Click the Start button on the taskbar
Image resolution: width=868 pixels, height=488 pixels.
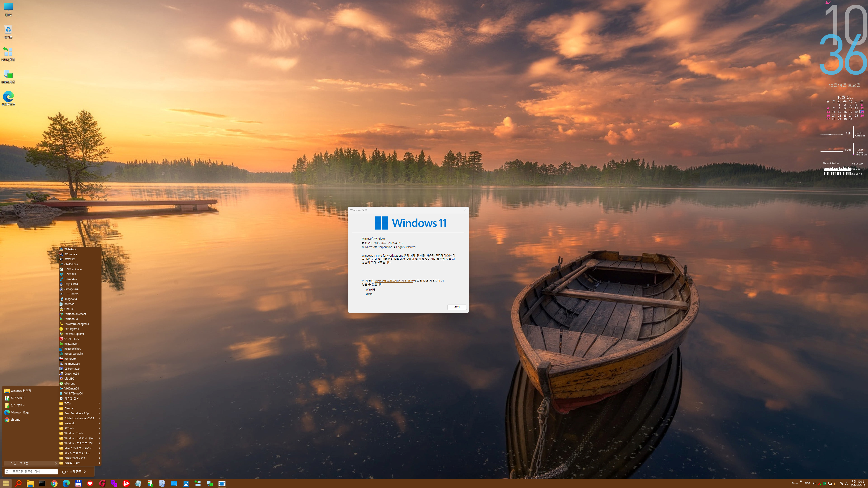[6, 483]
